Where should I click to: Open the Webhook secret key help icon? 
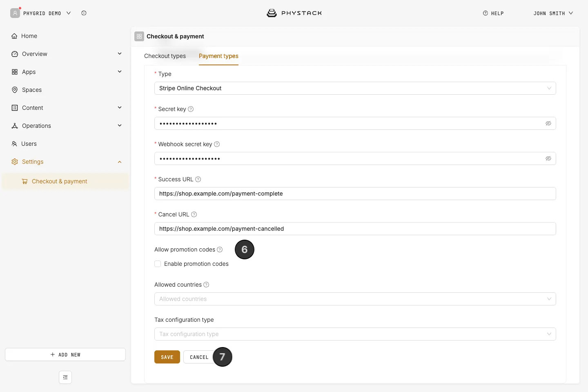[x=217, y=144]
